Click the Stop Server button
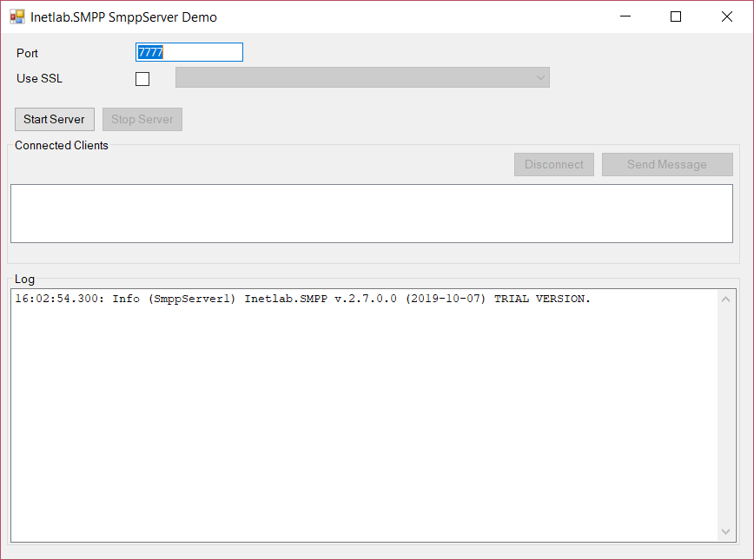Screen dimensions: 754x560 [x=142, y=119]
